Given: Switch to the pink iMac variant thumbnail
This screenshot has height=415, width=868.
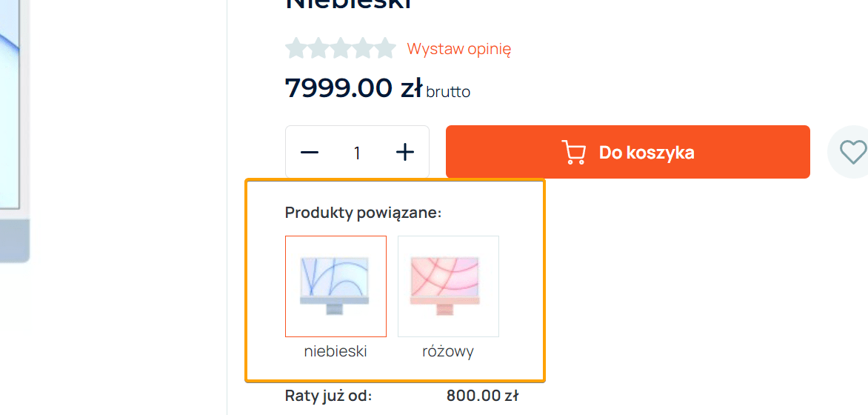Looking at the screenshot, I should 448,286.
